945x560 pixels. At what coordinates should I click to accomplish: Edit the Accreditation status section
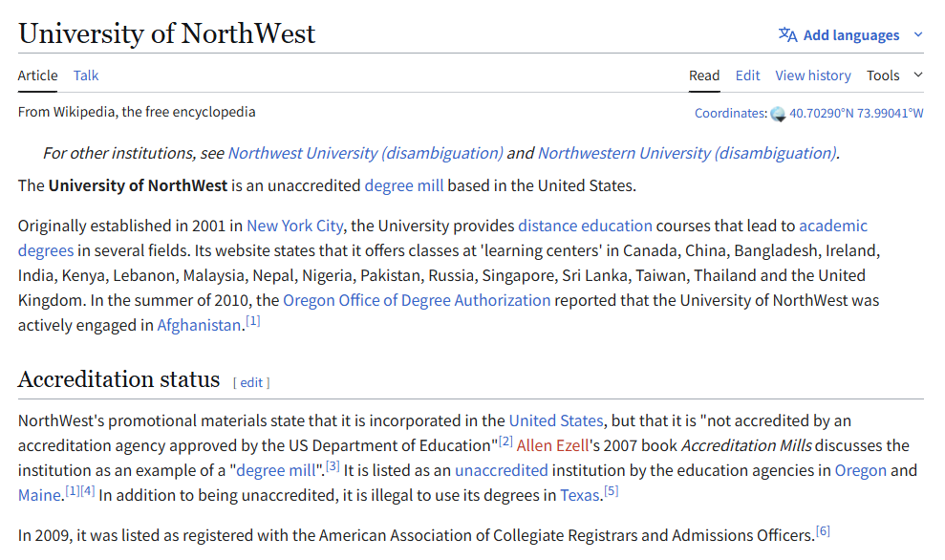[x=250, y=382]
